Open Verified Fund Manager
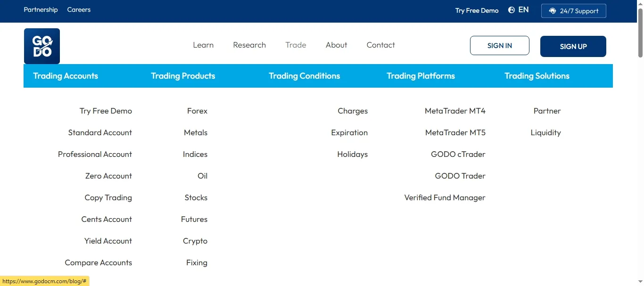This screenshot has height=286, width=644. 445,198
